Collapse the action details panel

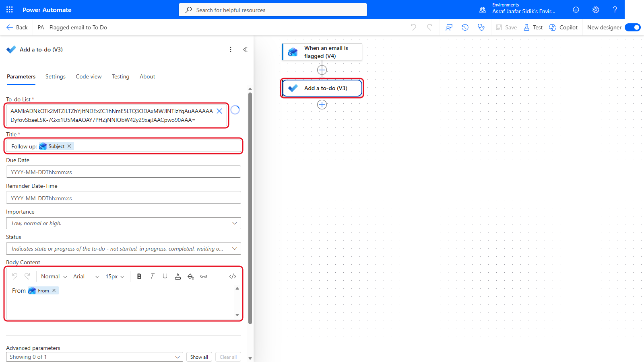tap(245, 49)
